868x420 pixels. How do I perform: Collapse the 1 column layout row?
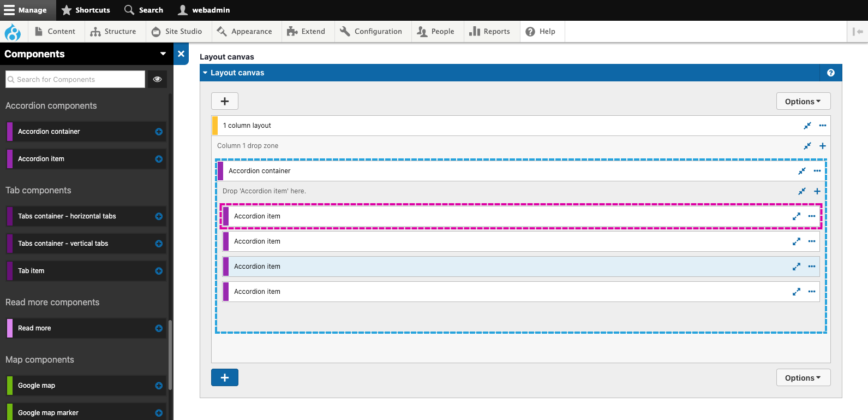coord(807,126)
